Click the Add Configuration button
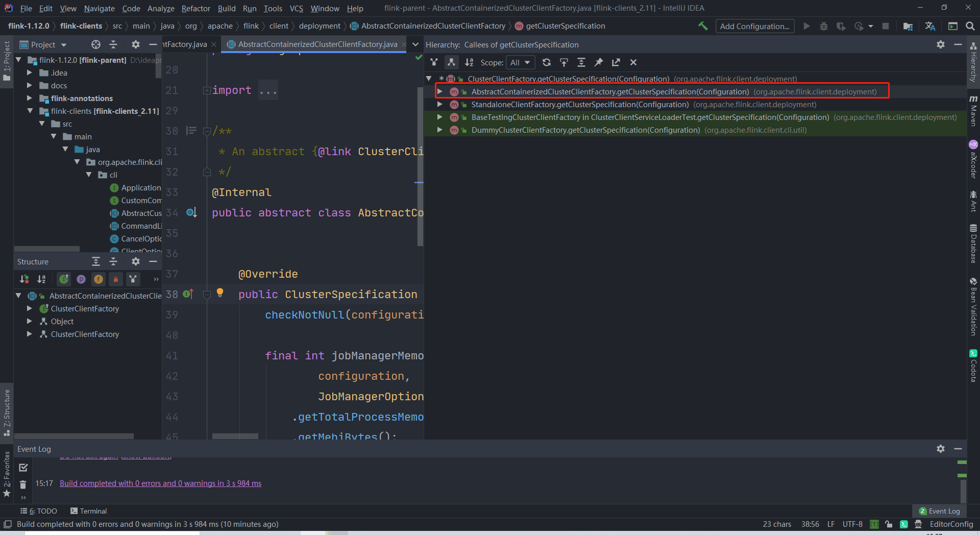Image resolution: width=980 pixels, height=535 pixels. tap(754, 26)
